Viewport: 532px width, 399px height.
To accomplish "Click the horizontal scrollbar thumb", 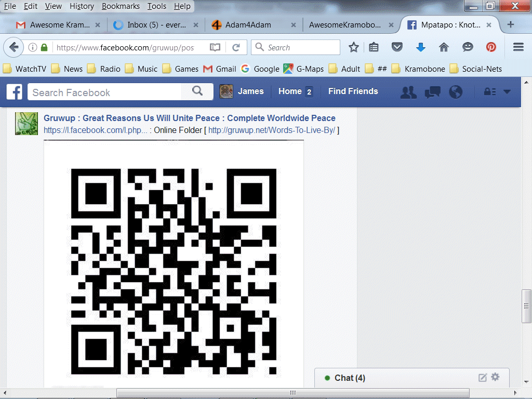I will pos(293,393).
